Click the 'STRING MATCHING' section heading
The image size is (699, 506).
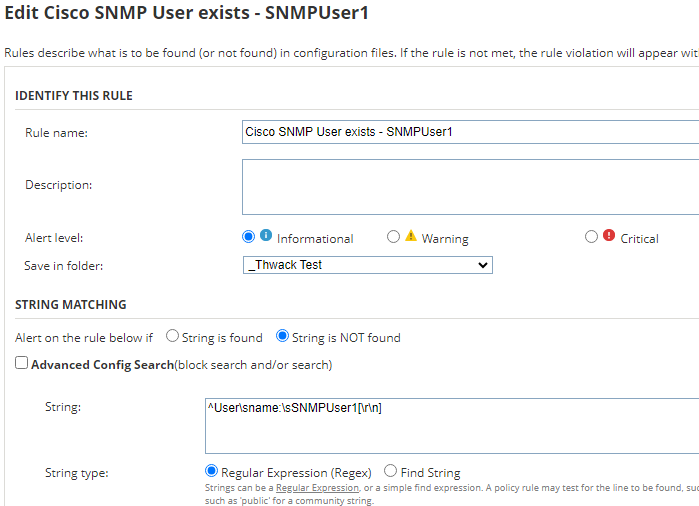(x=71, y=305)
